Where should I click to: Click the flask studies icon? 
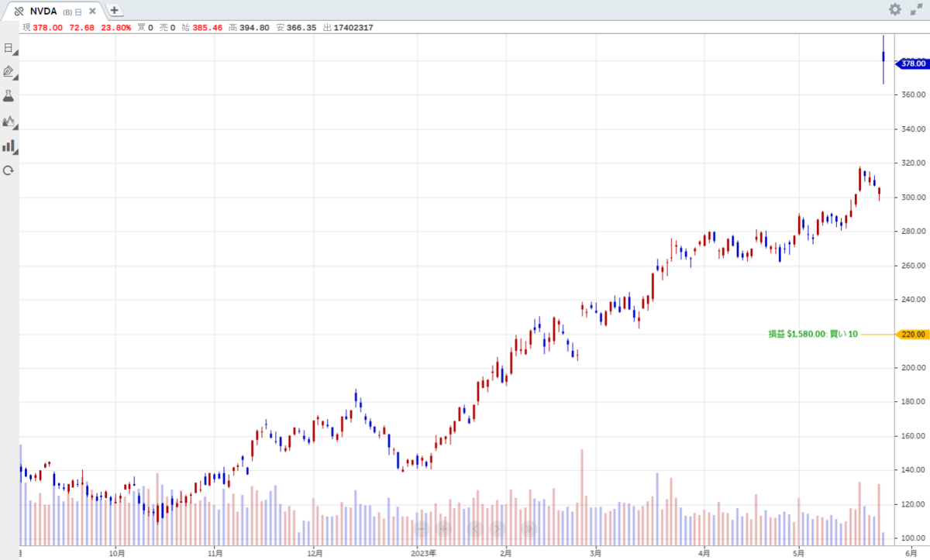point(9,96)
